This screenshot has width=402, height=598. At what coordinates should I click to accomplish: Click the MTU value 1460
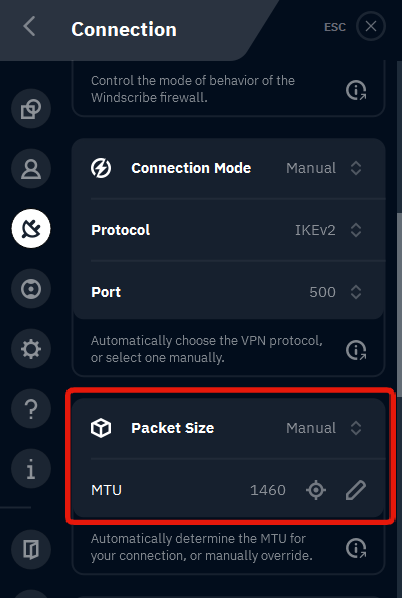tap(268, 490)
